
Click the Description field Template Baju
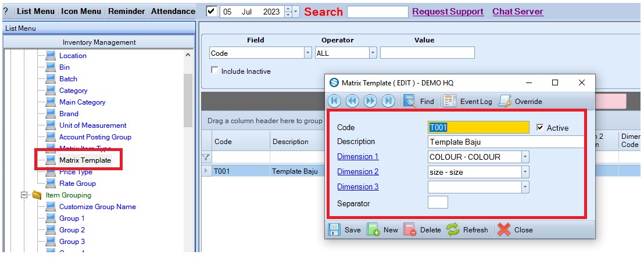(506, 142)
